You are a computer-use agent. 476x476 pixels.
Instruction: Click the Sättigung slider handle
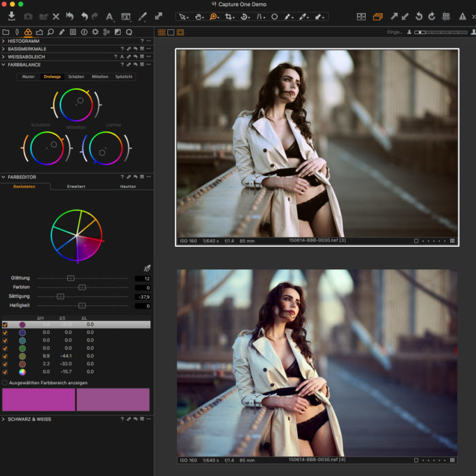click(x=61, y=296)
